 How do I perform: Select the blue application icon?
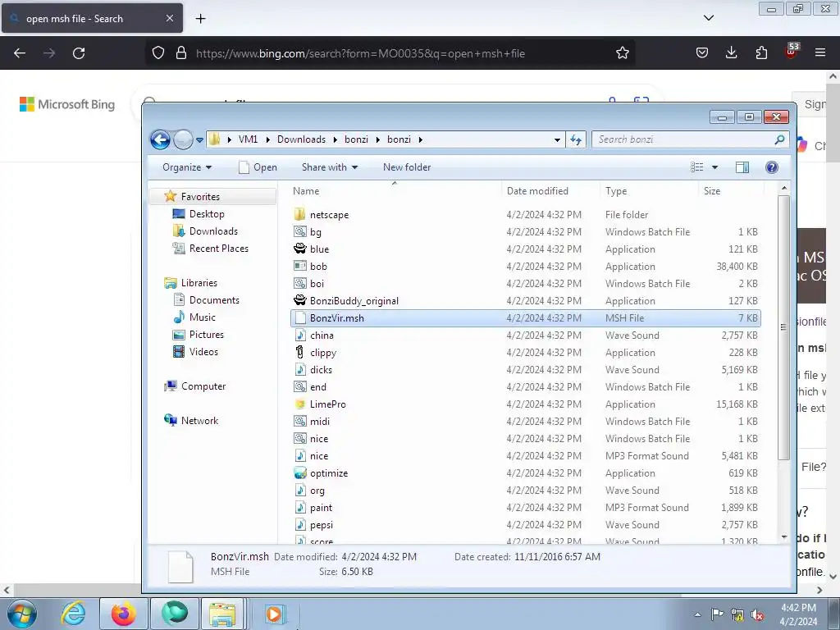point(300,249)
